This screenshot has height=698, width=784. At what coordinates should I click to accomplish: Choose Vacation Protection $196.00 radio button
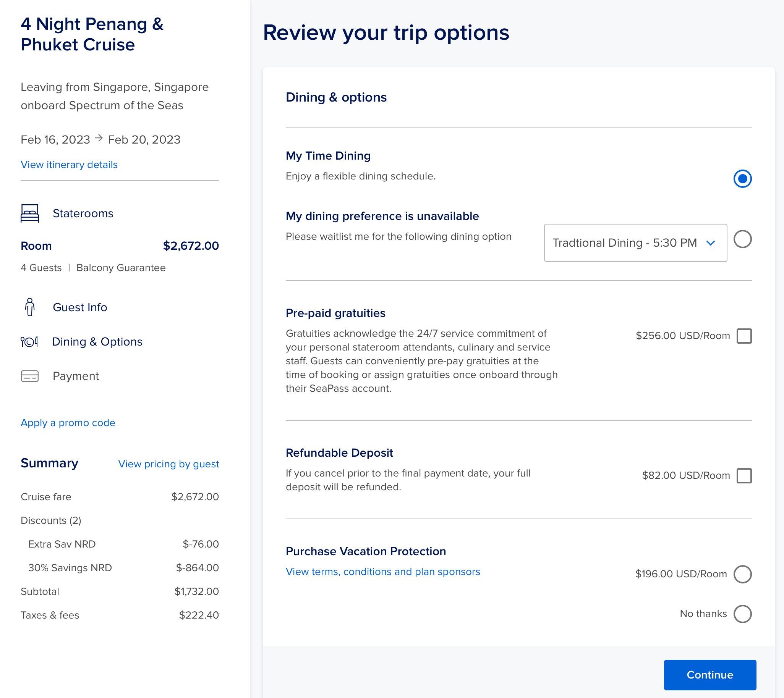(742, 574)
